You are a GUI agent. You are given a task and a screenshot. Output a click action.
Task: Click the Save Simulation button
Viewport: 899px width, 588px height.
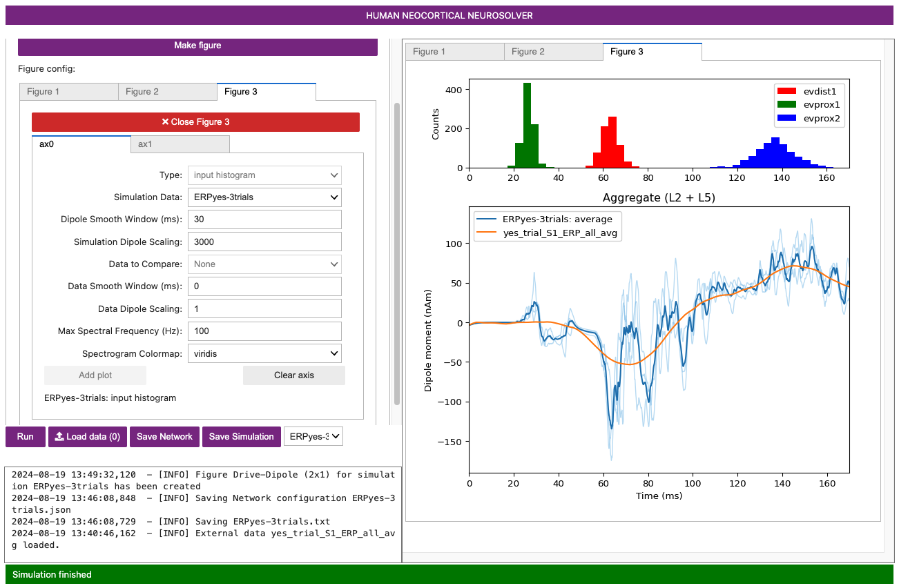point(242,437)
